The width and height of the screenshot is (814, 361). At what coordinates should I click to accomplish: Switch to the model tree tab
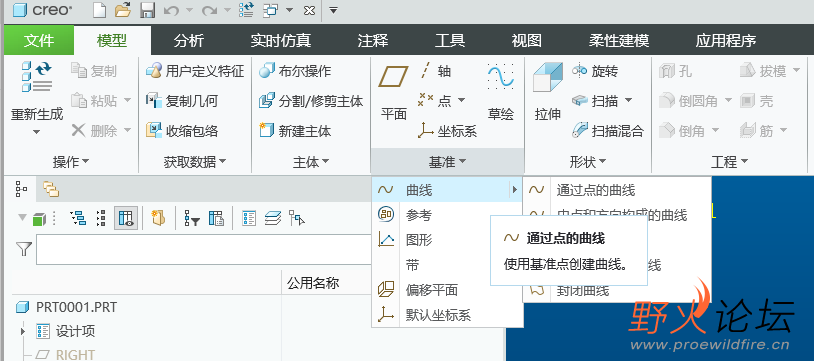point(21,189)
